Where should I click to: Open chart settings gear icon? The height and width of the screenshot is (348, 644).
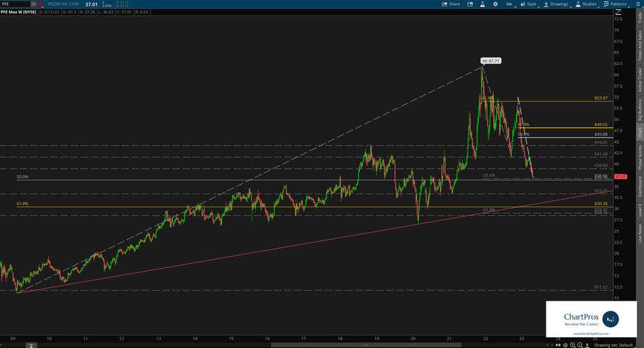click(495, 4)
